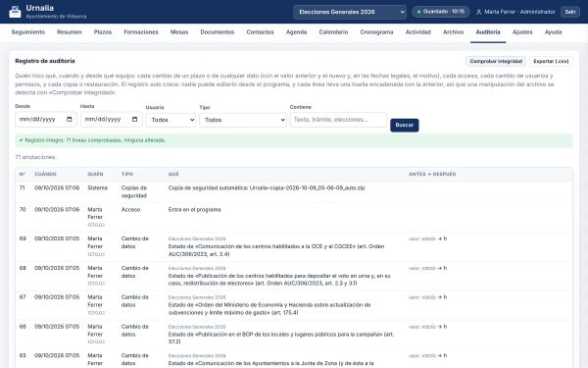
Task: Click row 67 Orden del Ministerio de Economía text
Action: click(x=269, y=309)
